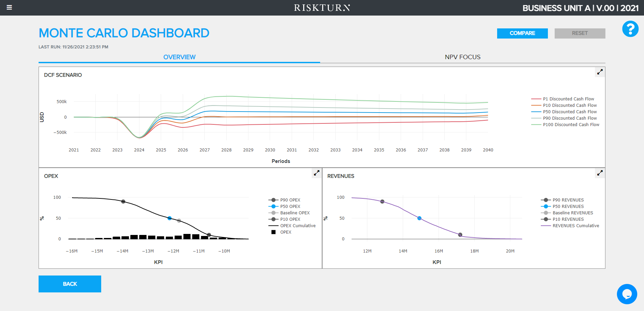This screenshot has height=311, width=644.
Task: Click the RISKTURN logo
Action: tap(322, 8)
